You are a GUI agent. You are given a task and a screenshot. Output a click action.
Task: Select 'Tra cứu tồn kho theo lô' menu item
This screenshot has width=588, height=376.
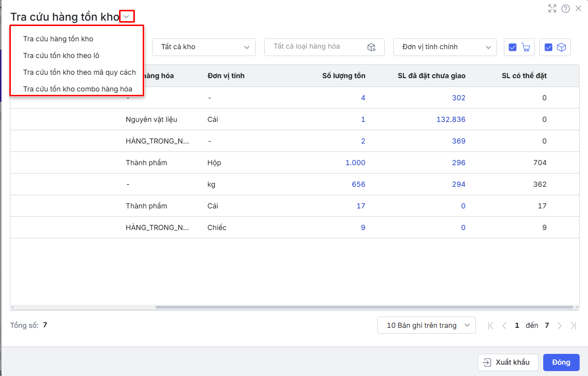[61, 56]
